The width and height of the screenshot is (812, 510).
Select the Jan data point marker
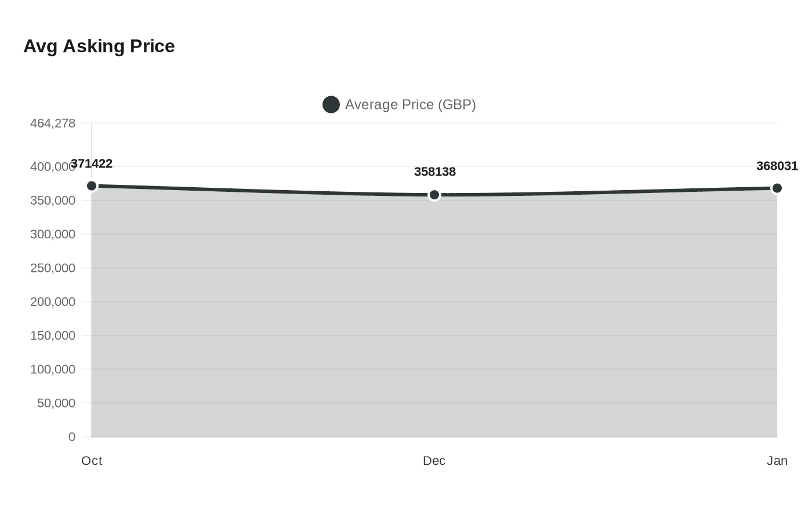[x=777, y=188]
